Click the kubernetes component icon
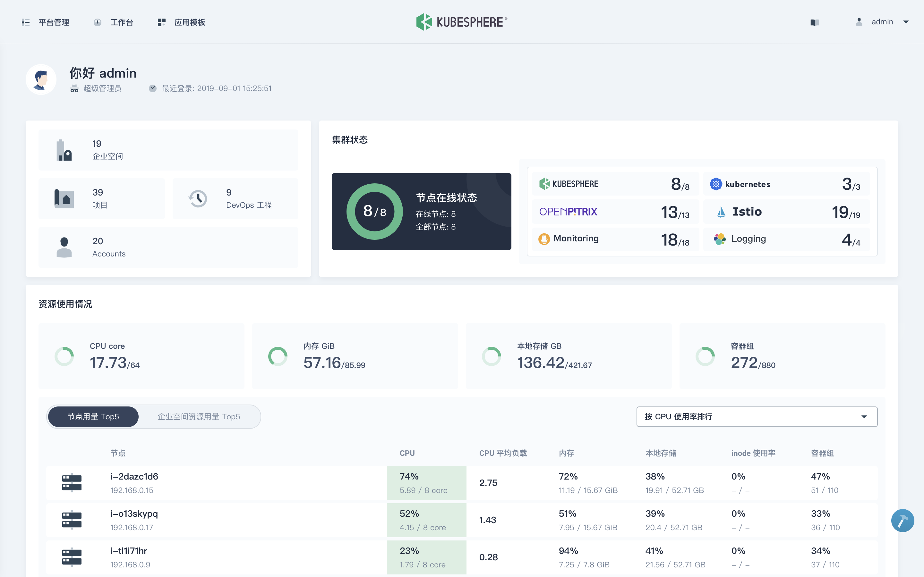Viewport: 924px width, 577px height. (717, 184)
